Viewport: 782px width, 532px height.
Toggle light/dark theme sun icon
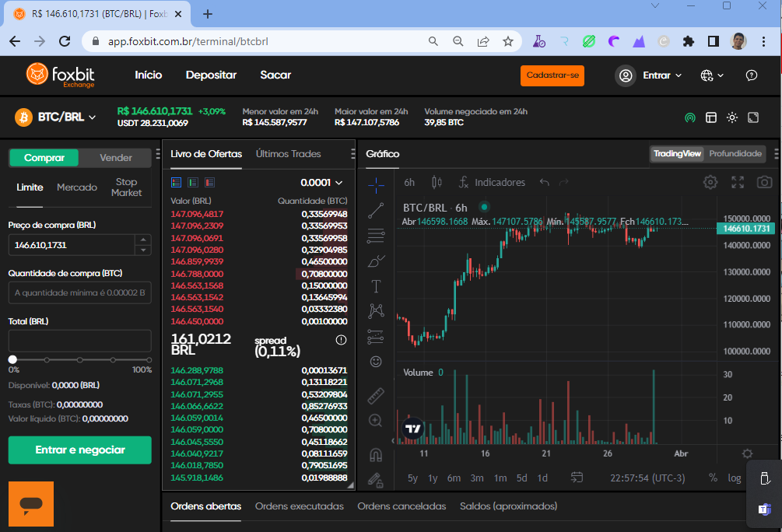tap(732, 117)
